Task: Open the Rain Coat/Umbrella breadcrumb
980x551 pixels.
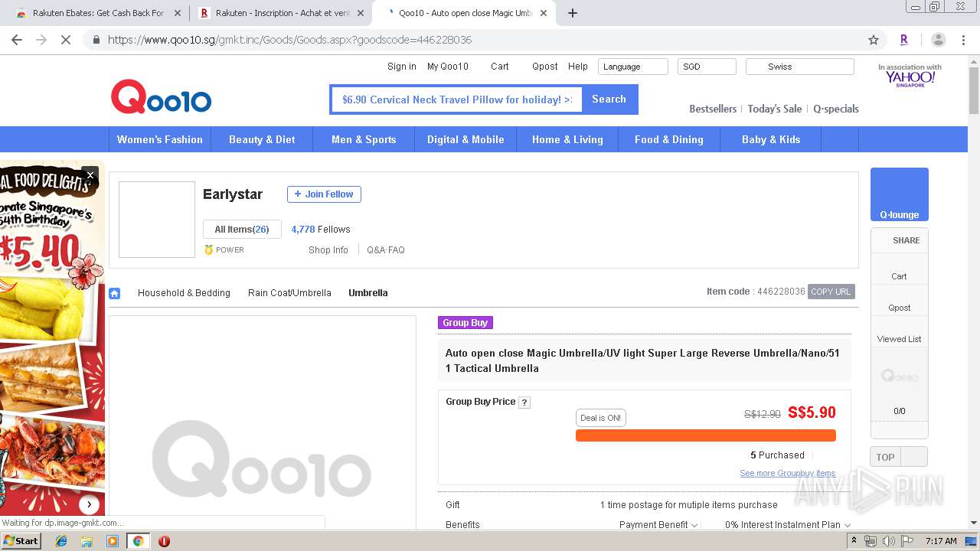Action: click(289, 293)
